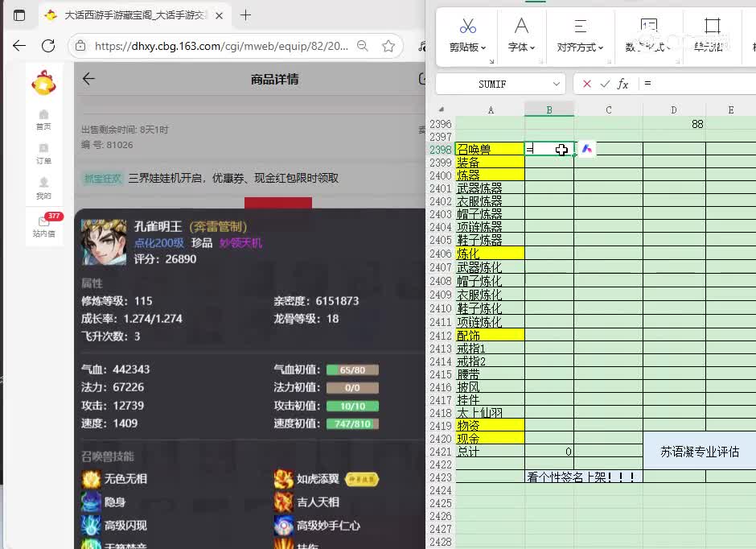Click the 珍品 label
Screen dimensions: 756x549
coord(202,242)
